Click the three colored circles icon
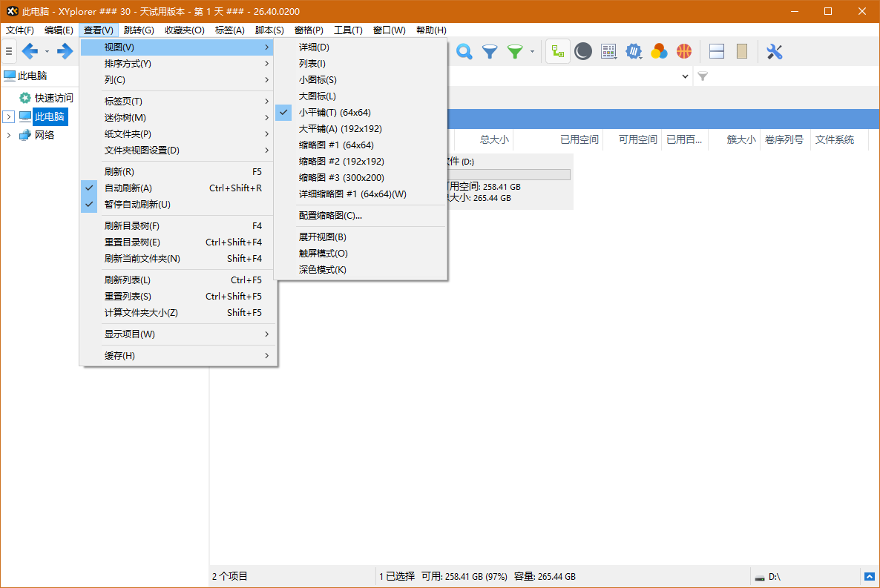Viewport: 880px width, 588px height. [x=659, y=52]
